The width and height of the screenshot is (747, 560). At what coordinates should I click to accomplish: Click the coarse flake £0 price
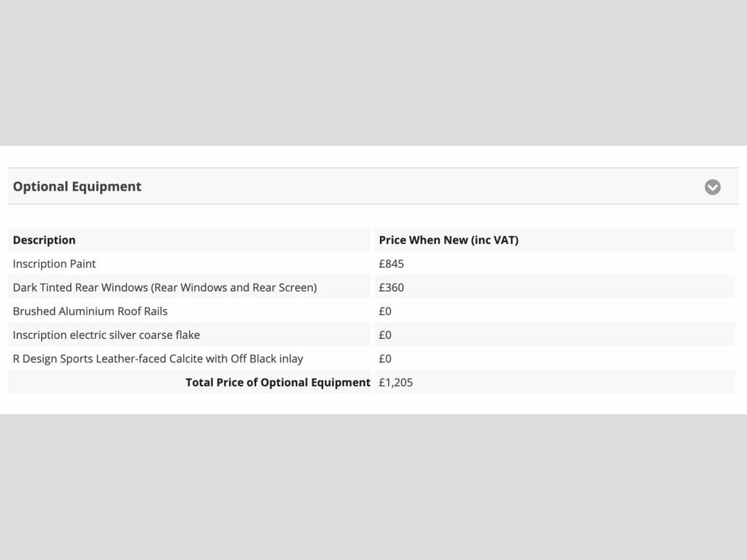pos(385,335)
